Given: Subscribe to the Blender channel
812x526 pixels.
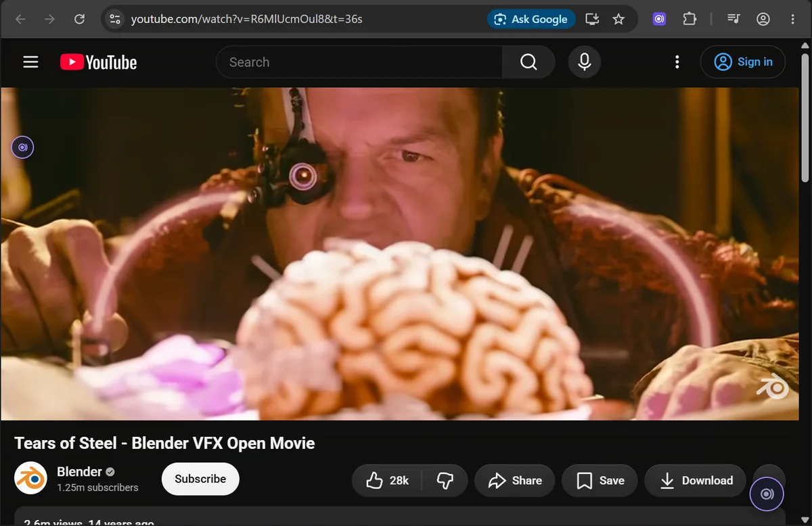Looking at the screenshot, I should click(x=200, y=479).
